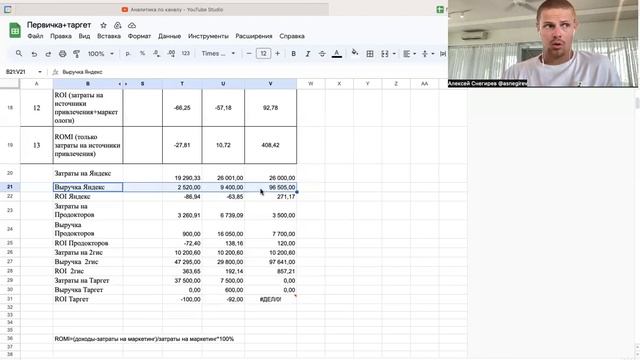Click the ROMI formula note in row 36
The image size is (640, 360).
(x=144, y=339)
